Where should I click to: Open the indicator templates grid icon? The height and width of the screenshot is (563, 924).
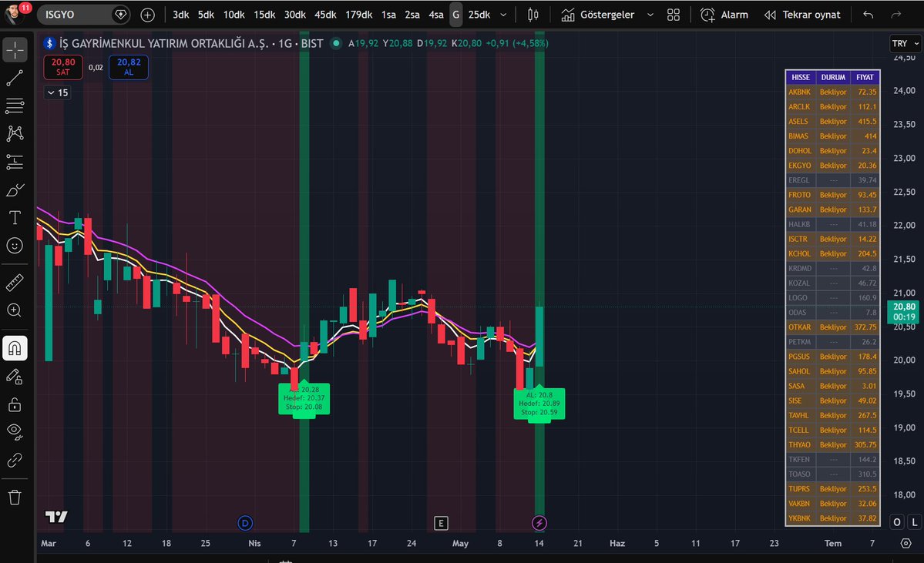coord(673,15)
